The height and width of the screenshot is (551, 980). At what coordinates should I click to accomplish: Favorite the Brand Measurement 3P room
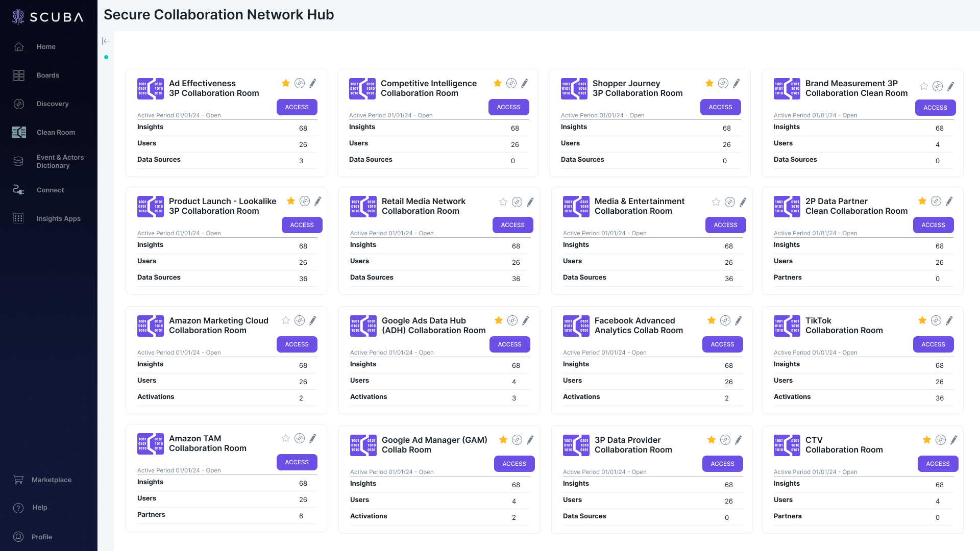[x=924, y=86]
